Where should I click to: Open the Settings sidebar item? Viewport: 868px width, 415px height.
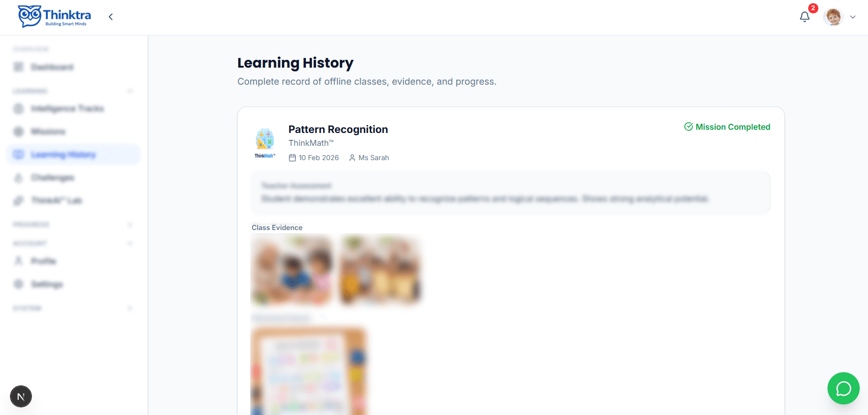pos(47,284)
